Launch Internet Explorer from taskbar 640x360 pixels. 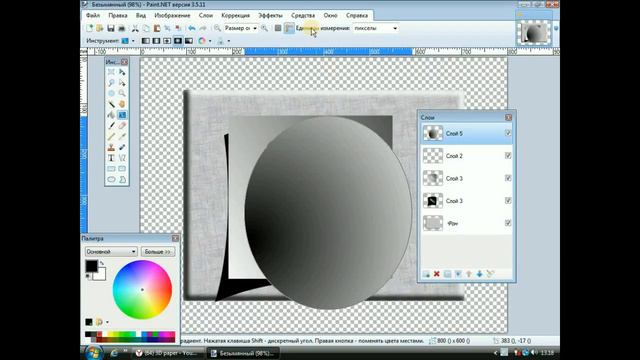click(x=114, y=353)
